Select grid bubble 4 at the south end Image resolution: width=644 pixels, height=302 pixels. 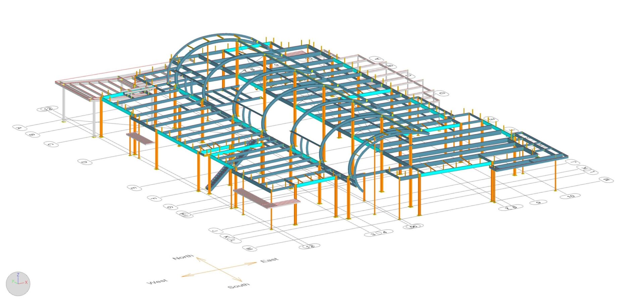[385, 232]
